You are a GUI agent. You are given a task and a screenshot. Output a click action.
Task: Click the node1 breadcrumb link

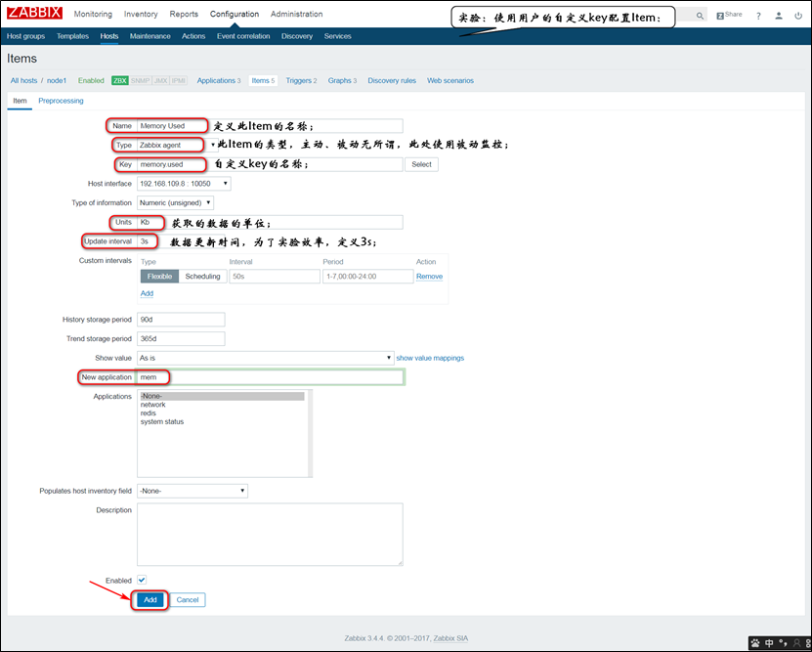[57, 81]
